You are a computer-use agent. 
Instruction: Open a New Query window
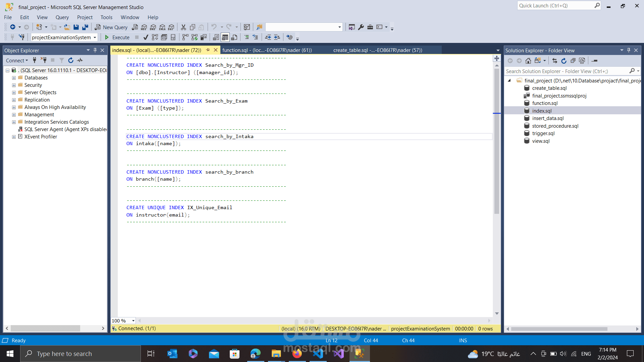[x=111, y=27]
